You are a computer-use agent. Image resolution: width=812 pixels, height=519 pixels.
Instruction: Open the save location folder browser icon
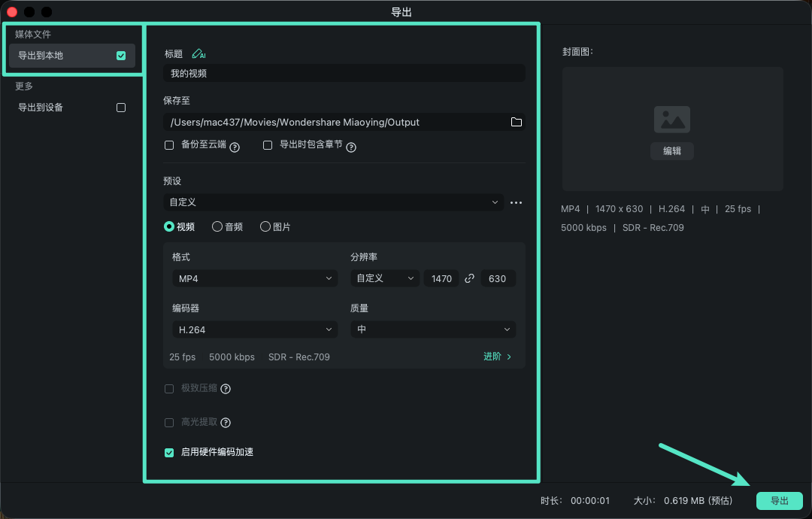517,123
